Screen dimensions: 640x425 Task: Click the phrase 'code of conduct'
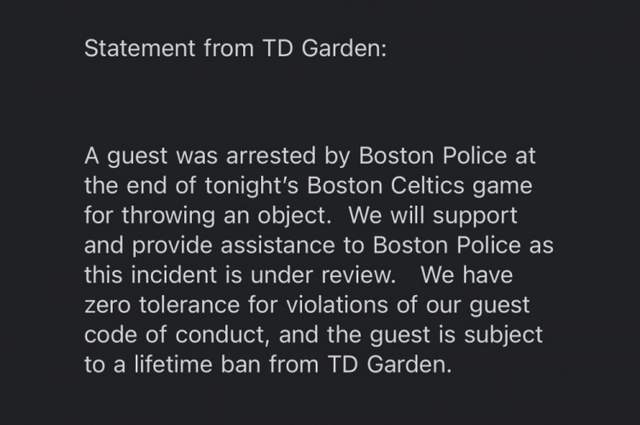[x=176, y=335]
